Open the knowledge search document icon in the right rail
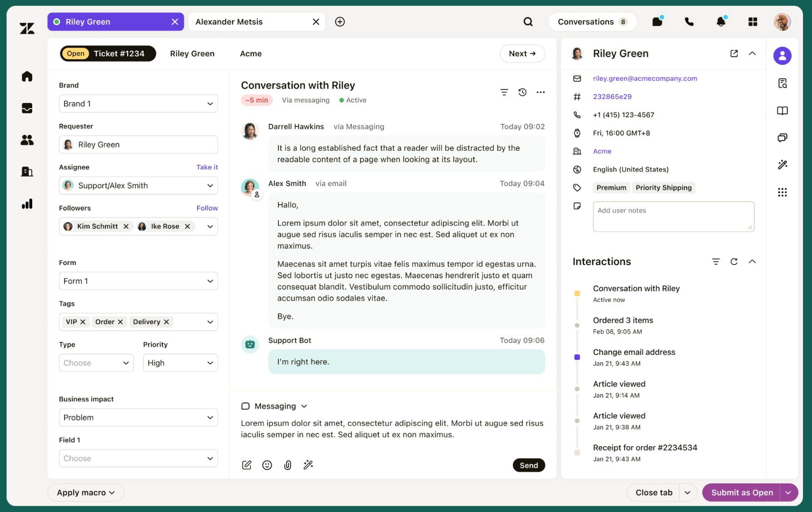The image size is (812, 512). [x=782, y=83]
